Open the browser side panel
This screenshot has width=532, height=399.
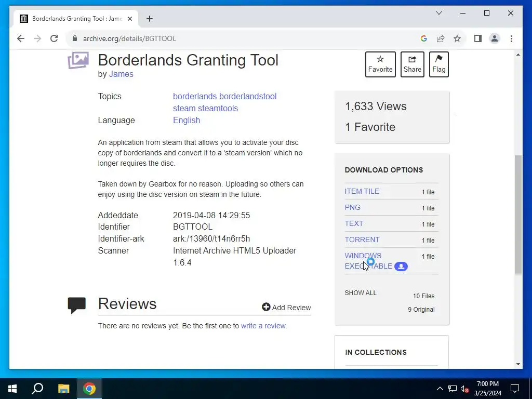tap(478, 38)
